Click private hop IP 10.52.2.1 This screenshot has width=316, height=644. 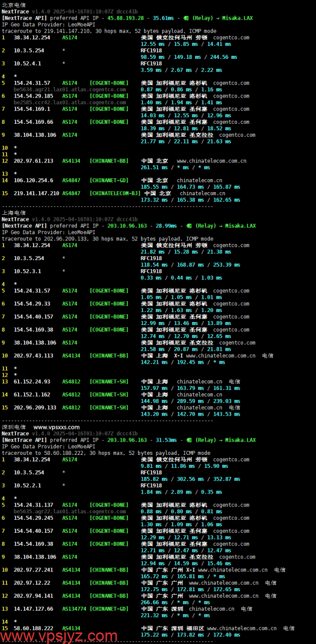(x=27, y=486)
